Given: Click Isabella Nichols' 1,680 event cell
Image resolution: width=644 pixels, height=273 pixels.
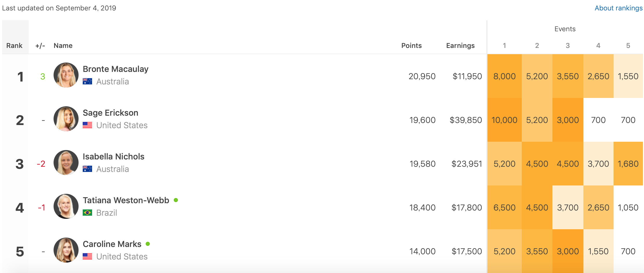Looking at the screenshot, I should tap(628, 164).
